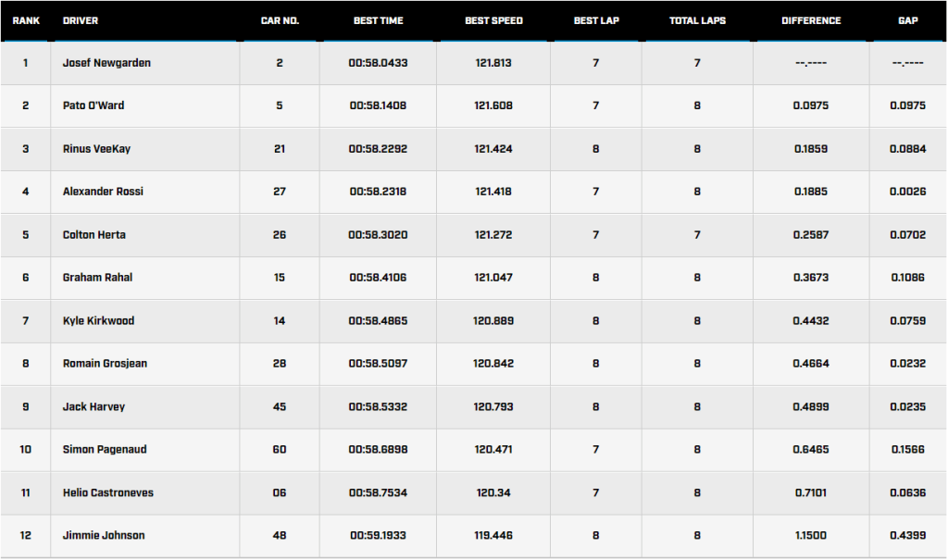This screenshot has width=948, height=560.
Task: Click on Pato O'Ward's name
Action: pyautogui.click(x=94, y=106)
